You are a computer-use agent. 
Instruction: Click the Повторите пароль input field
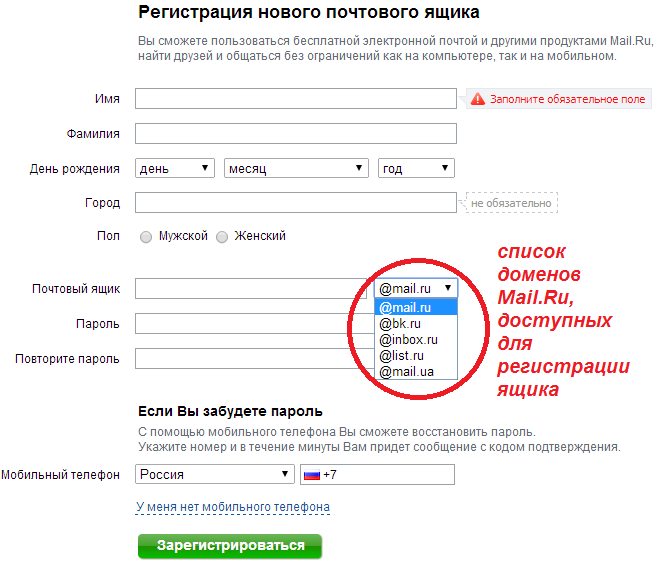(254, 359)
